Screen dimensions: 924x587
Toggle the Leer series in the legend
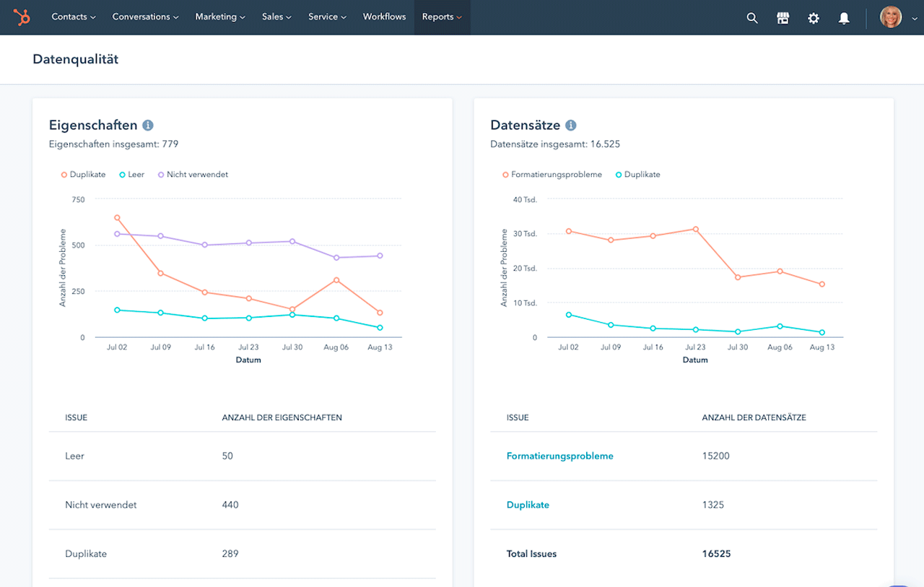point(131,175)
